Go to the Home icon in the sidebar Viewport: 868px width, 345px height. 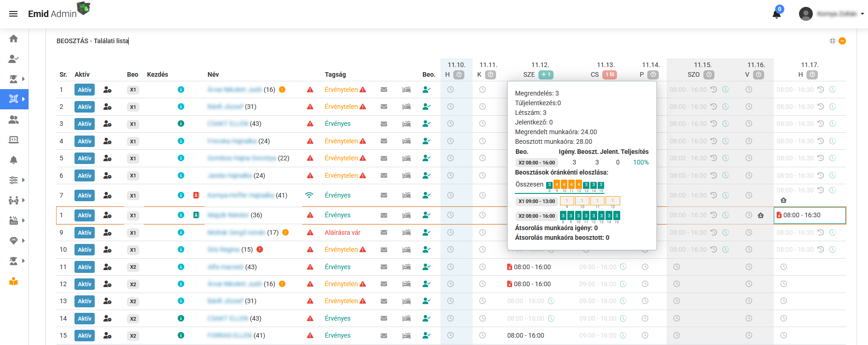coord(14,39)
